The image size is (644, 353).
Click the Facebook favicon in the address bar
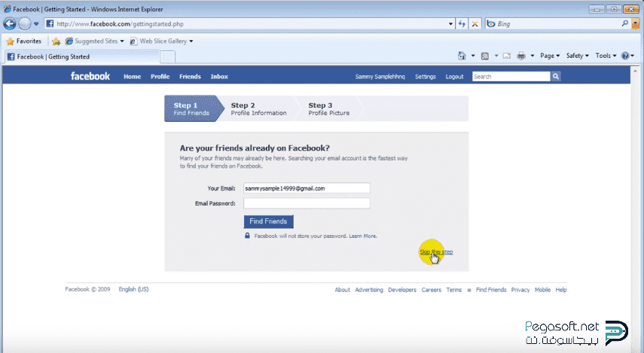(x=50, y=24)
